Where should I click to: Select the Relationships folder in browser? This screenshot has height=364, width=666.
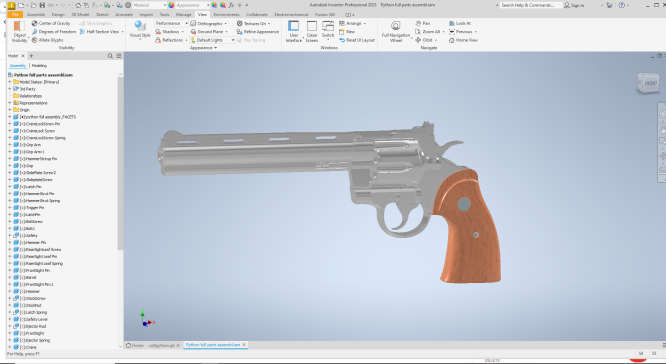pyautogui.click(x=31, y=96)
